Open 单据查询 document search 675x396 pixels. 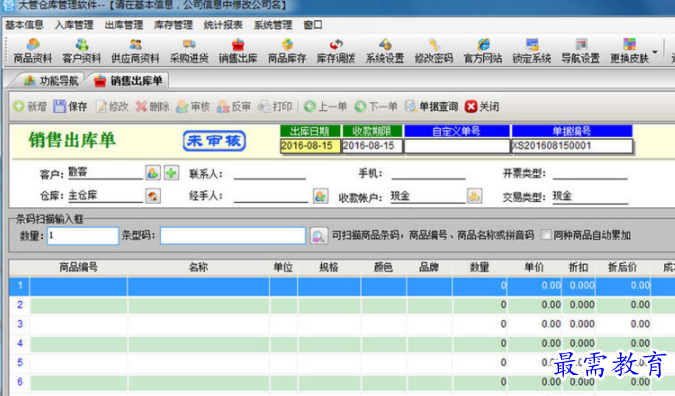click(x=431, y=106)
